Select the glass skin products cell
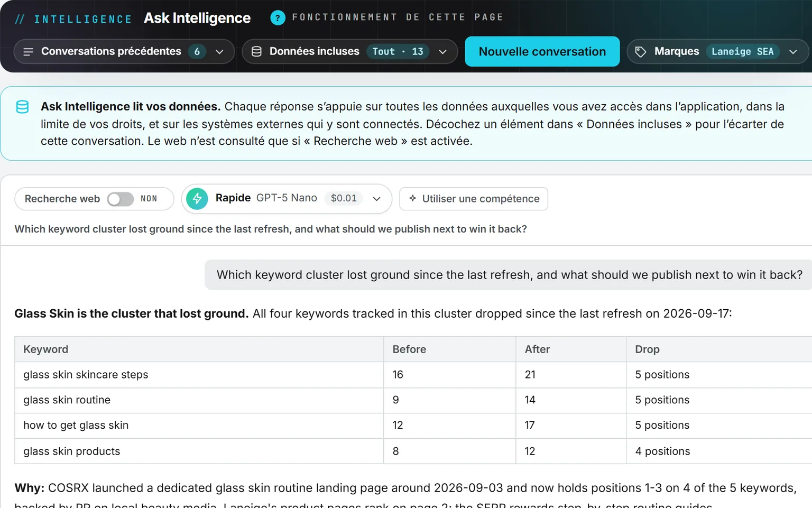 tap(199, 451)
